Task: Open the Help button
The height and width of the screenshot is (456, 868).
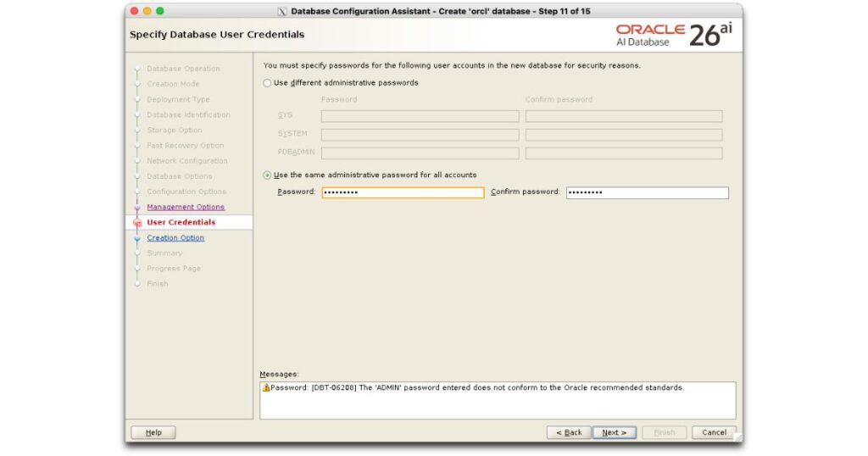Action: [x=153, y=433]
